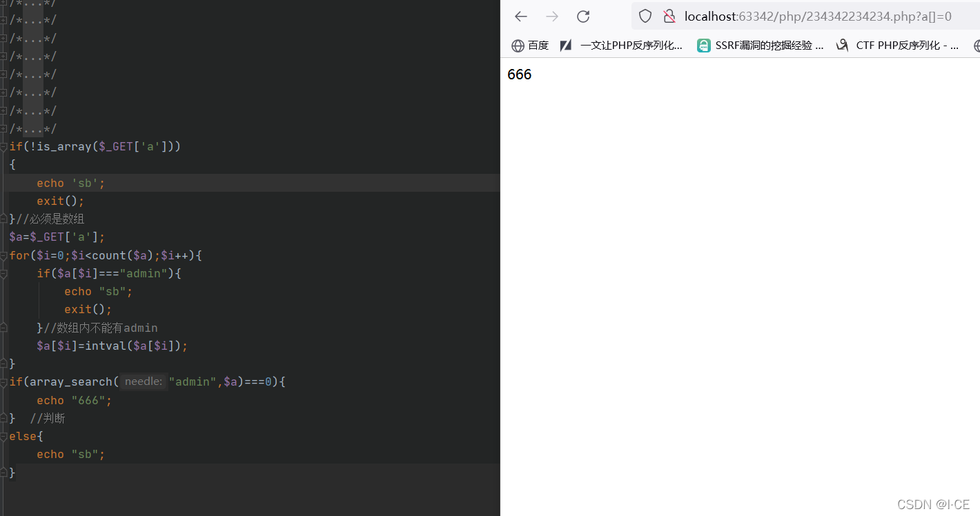Click the favicon of CTF PHP反序列化 bookmark
Screen dimensions: 980x516
(842, 46)
